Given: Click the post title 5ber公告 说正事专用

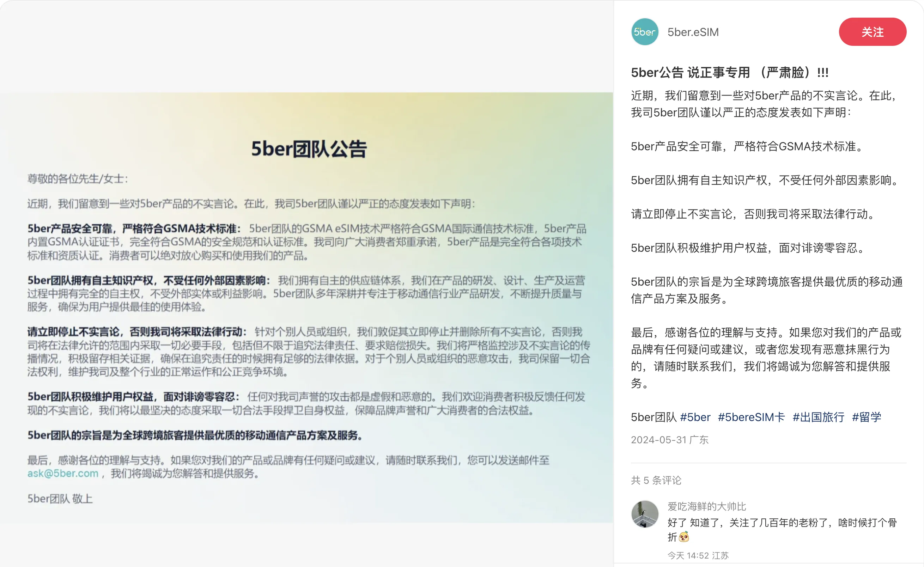Looking at the screenshot, I should (729, 72).
